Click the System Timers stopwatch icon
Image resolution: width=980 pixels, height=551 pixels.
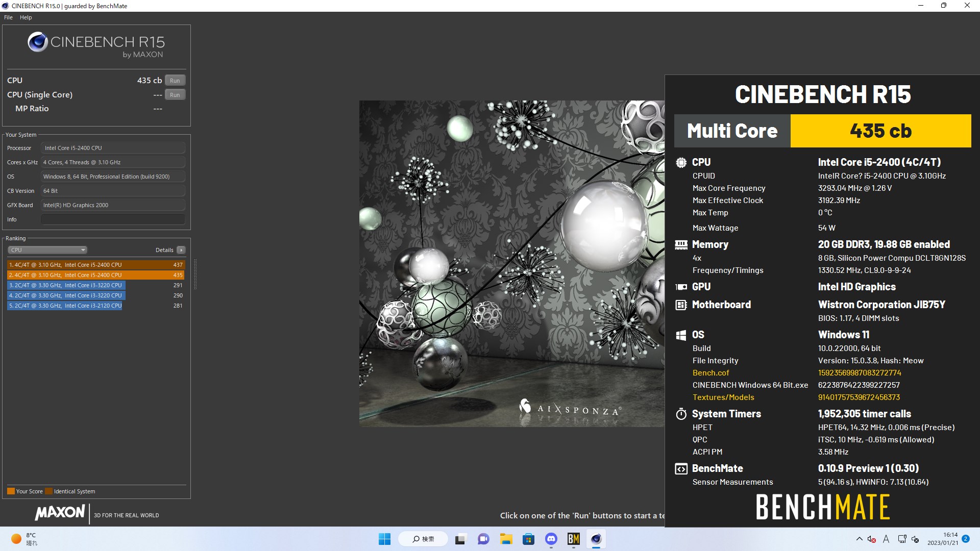click(x=681, y=414)
